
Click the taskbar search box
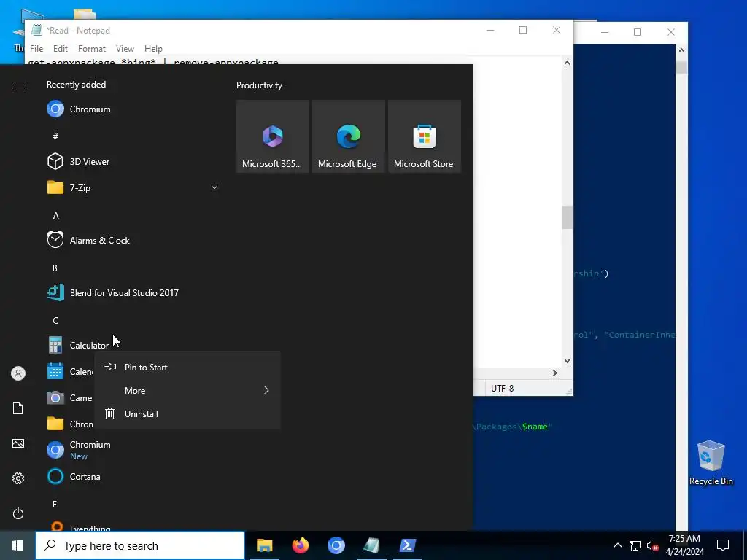click(x=140, y=545)
